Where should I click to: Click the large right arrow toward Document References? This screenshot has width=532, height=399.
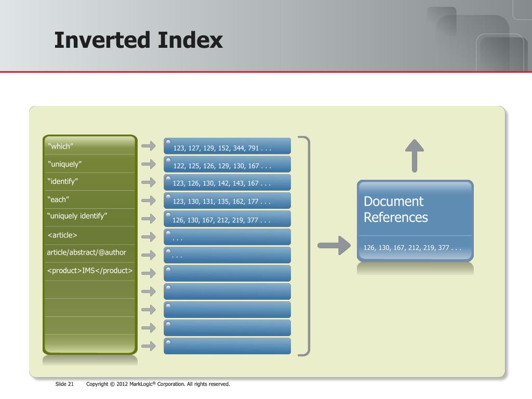[334, 245]
